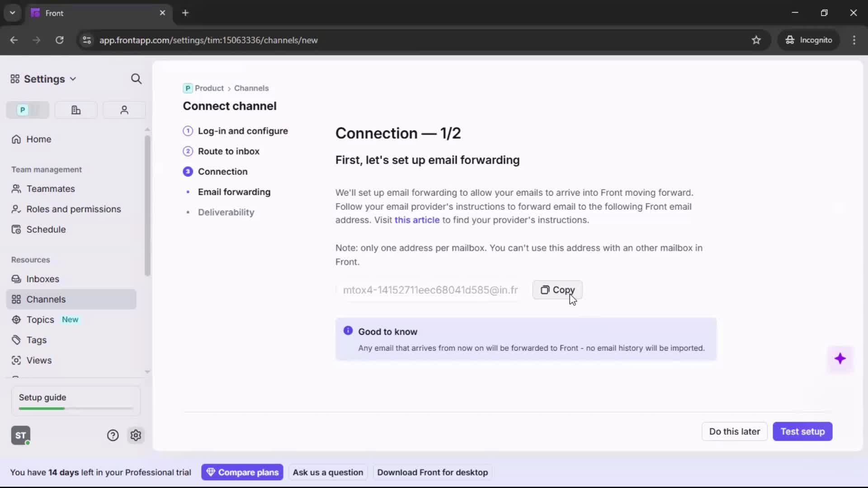Click the ST avatar in the bottom corner
This screenshot has width=868, height=488.
click(x=20, y=435)
